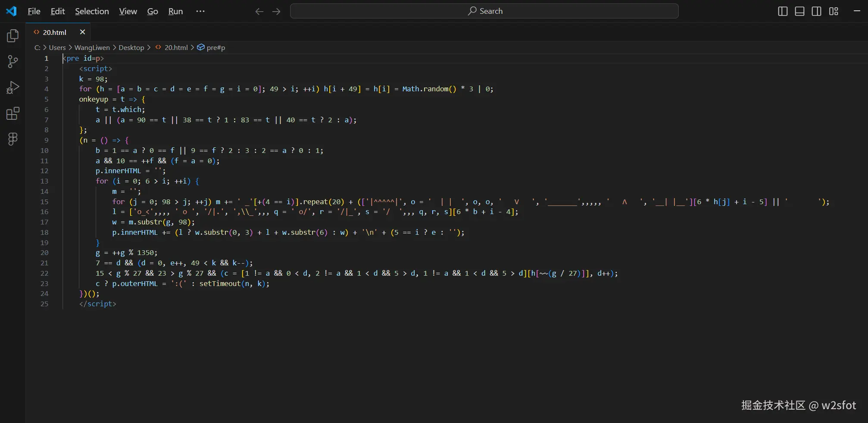This screenshot has width=868, height=423.
Task: Click "p.outerHTML" in the code
Action: click(135, 283)
